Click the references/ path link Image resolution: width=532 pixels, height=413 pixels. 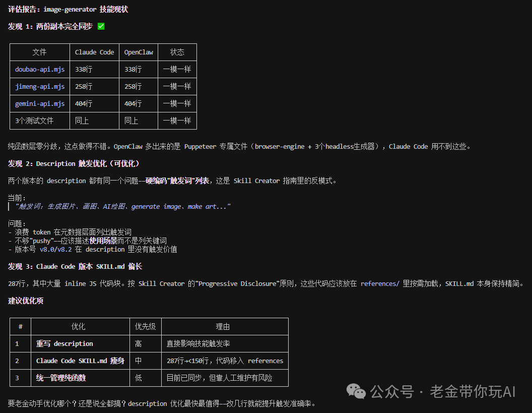(380, 283)
